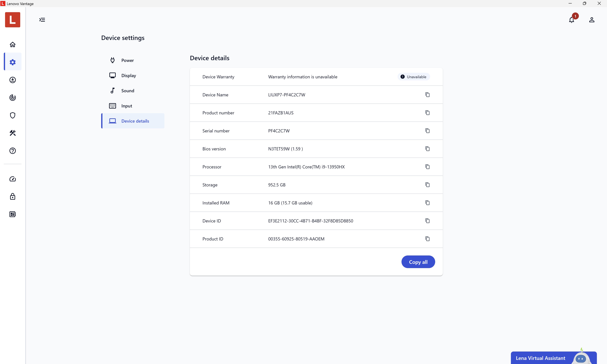Copy the Bios version value
This screenshot has height=364, width=607.
pos(427,149)
